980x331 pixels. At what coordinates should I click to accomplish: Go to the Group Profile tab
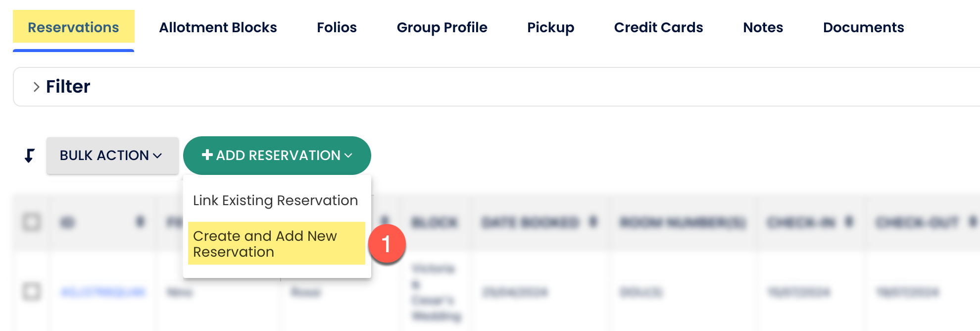442,27
